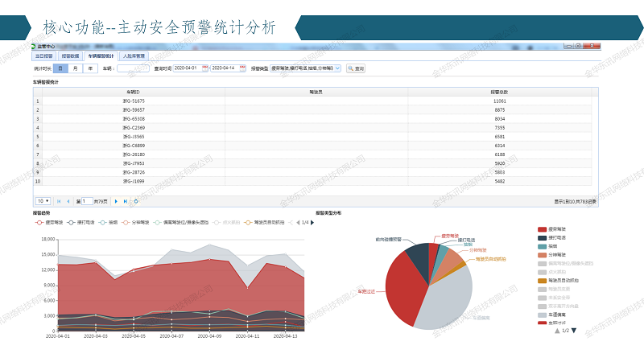Viewport: 644px width, 362px height.
Task: Open the 人脸库管理 tab
Action: (133, 56)
